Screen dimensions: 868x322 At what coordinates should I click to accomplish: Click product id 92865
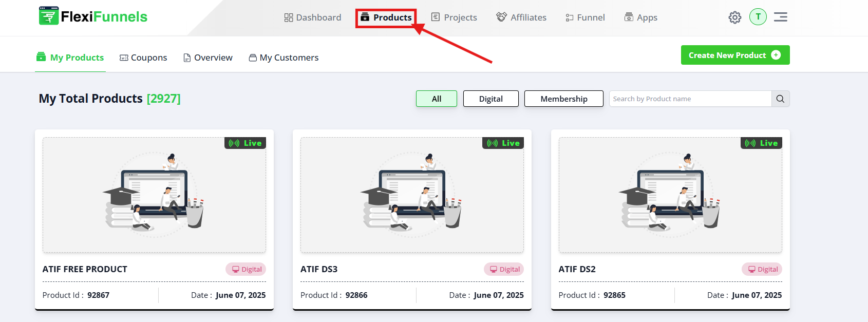click(x=614, y=295)
